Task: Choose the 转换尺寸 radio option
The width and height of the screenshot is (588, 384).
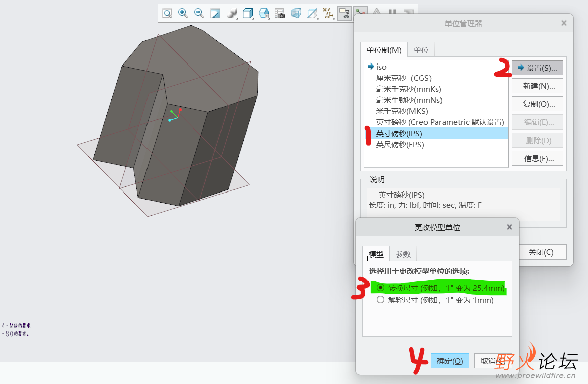Action: click(380, 288)
